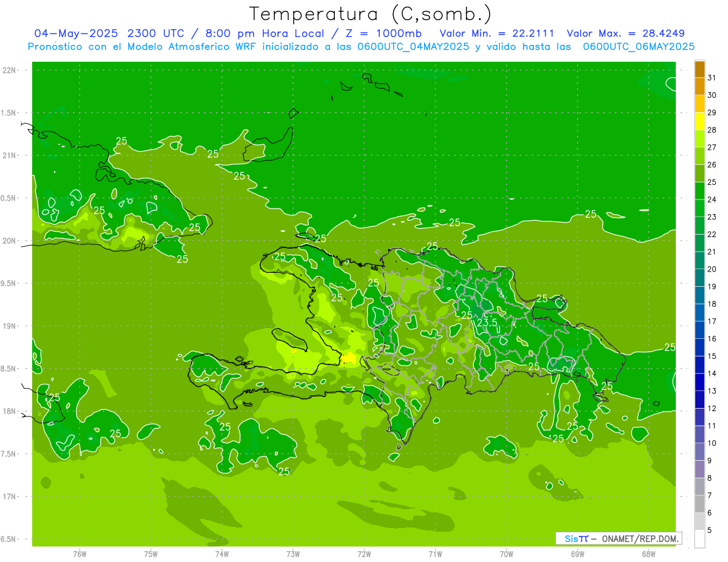
Task: Select the lime legend swatch between 27 and 28
Action: (699, 138)
